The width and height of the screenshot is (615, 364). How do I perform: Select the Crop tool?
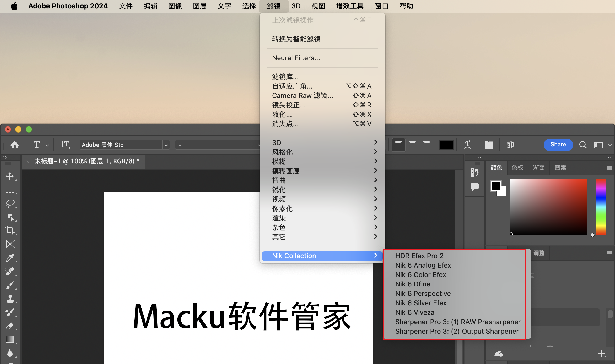[10, 230]
